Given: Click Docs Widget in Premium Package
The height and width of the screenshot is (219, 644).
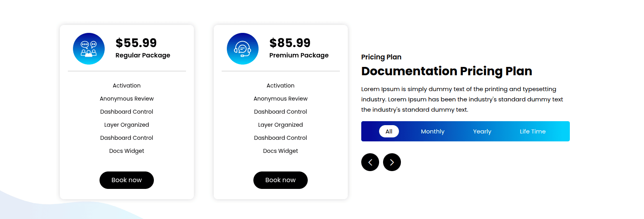Looking at the screenshot, I should pos(280,151).
